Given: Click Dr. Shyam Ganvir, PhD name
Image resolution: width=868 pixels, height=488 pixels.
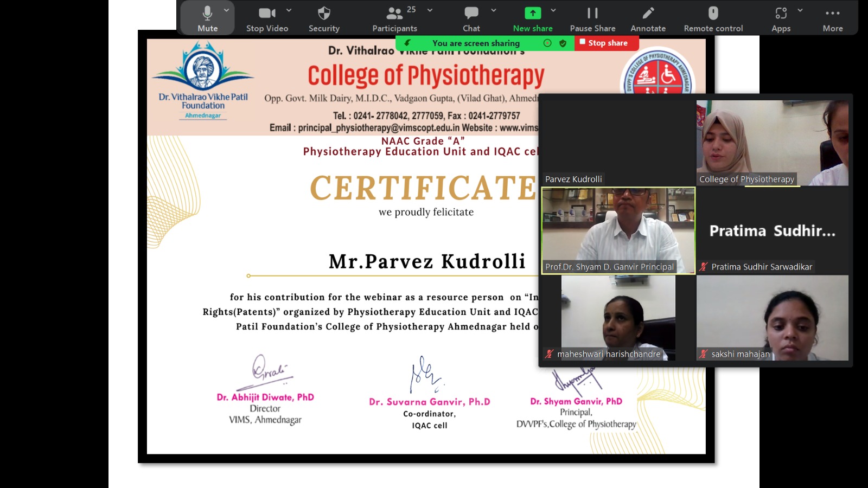Looking at the screenshot, I should 576,401.
